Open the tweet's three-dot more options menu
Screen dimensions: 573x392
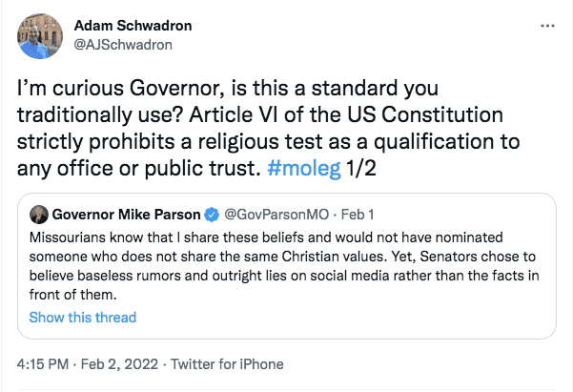point(544,24)
